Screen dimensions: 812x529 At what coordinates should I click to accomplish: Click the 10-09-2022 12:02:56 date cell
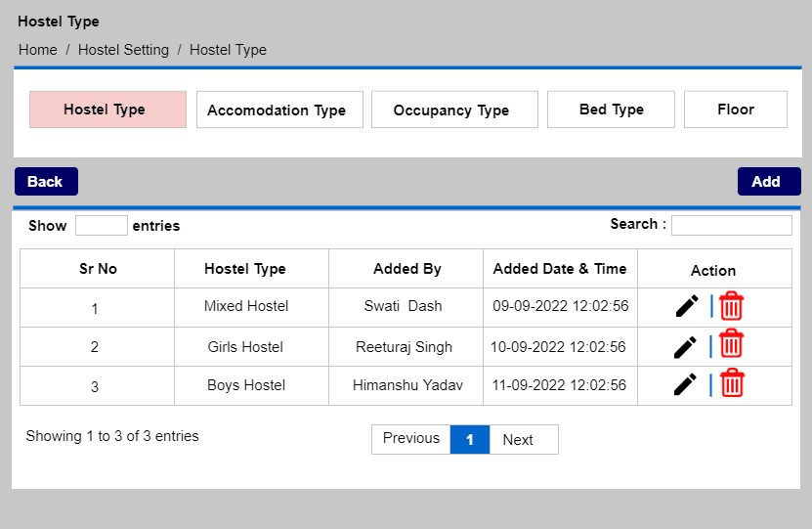point(560,346)
